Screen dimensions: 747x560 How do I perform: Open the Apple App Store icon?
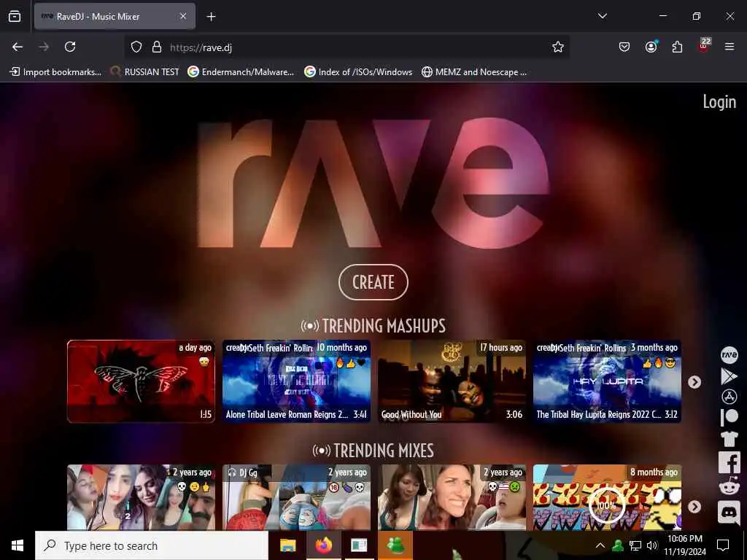tap(729, 397)
